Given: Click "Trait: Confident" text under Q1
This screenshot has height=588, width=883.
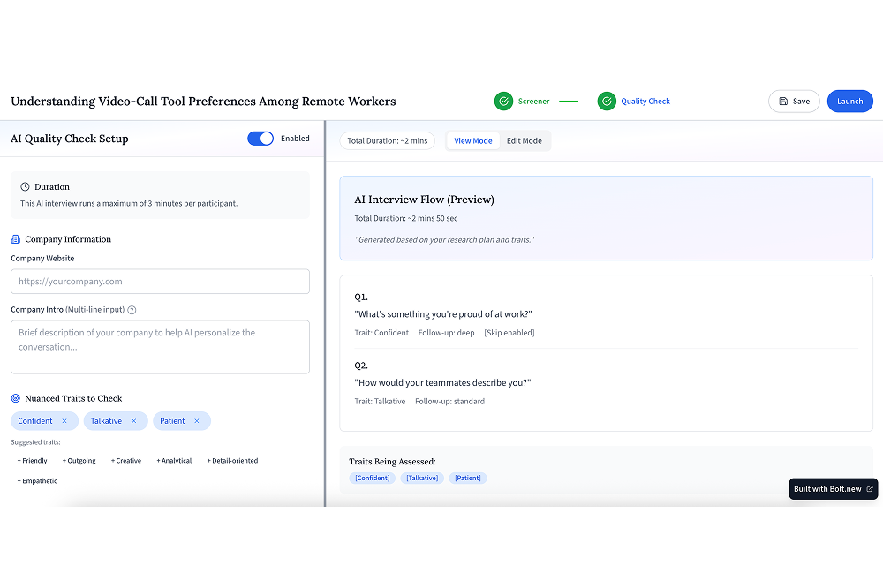Looking at the screenshot, I should [381, 333].
